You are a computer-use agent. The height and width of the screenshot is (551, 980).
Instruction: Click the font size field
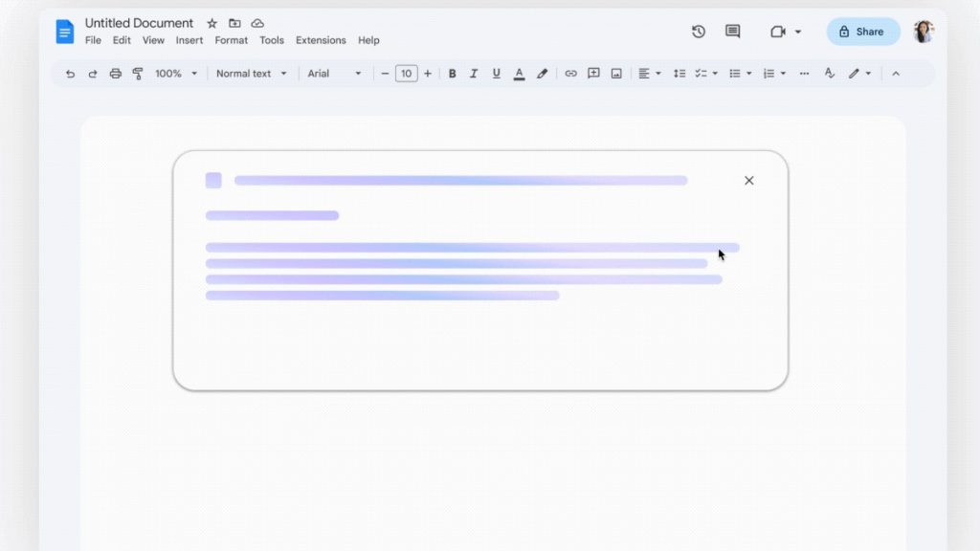click(407, 74)
